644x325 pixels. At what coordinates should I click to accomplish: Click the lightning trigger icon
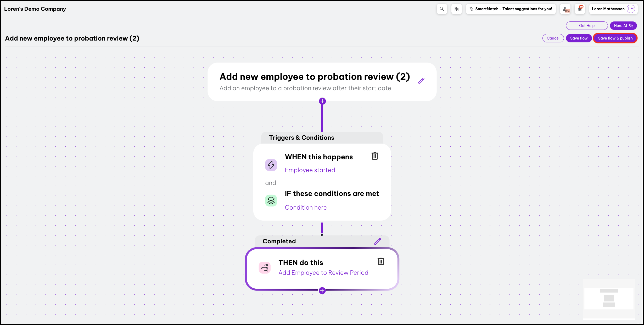(x=271, y=165)
